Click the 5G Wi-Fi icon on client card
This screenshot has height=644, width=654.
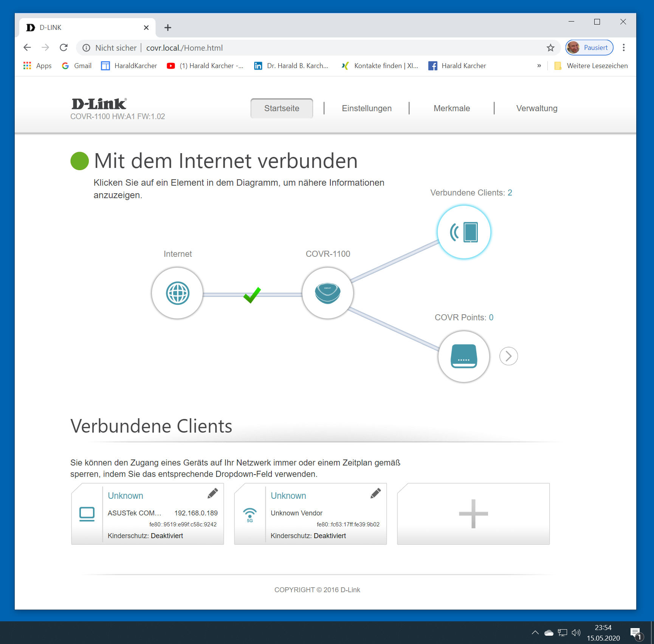coord(250,515)
